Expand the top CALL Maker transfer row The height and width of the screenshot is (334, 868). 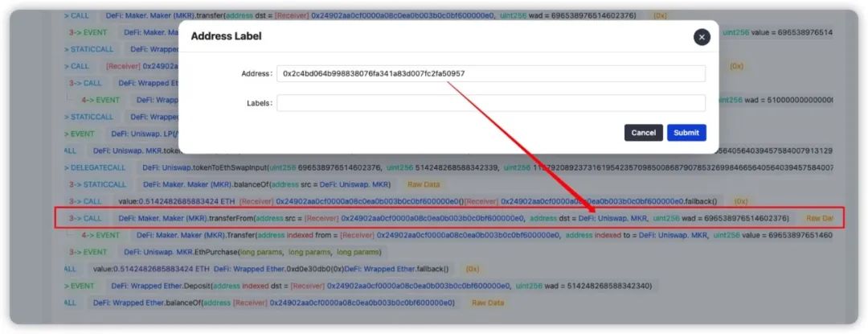(76, 15)
